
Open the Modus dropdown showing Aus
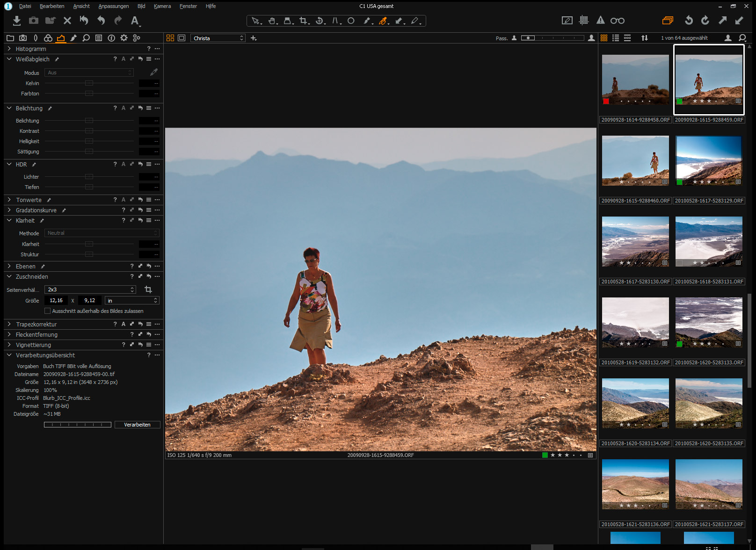point(89,72)
